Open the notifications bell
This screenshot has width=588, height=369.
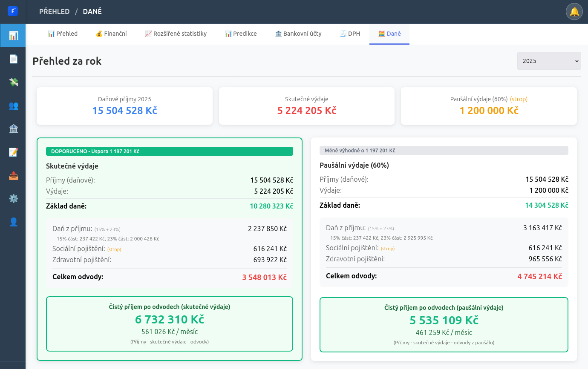574,11
